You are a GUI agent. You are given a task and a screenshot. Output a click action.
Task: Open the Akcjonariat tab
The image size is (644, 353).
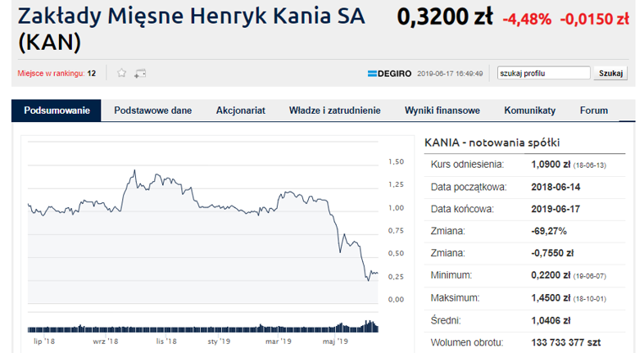click(x=241, y=111)
